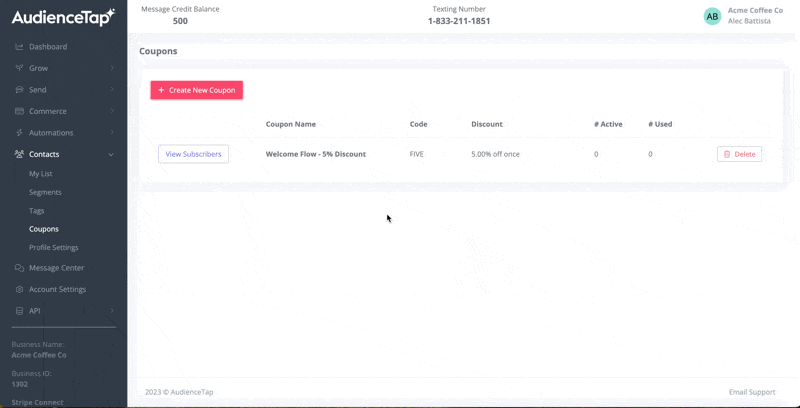Click the Coupon Name column header
This screenshot has width=800, height=408.
coord(291,124)
